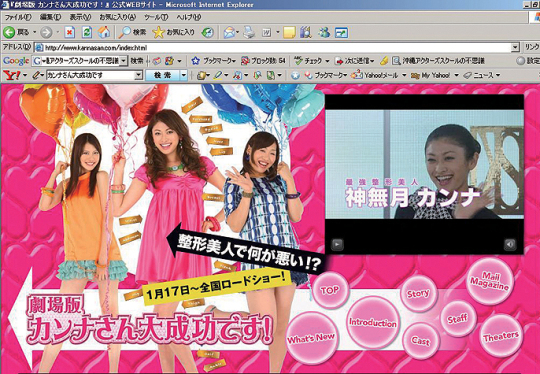Open the Google search box dropdown

point(124,61)
